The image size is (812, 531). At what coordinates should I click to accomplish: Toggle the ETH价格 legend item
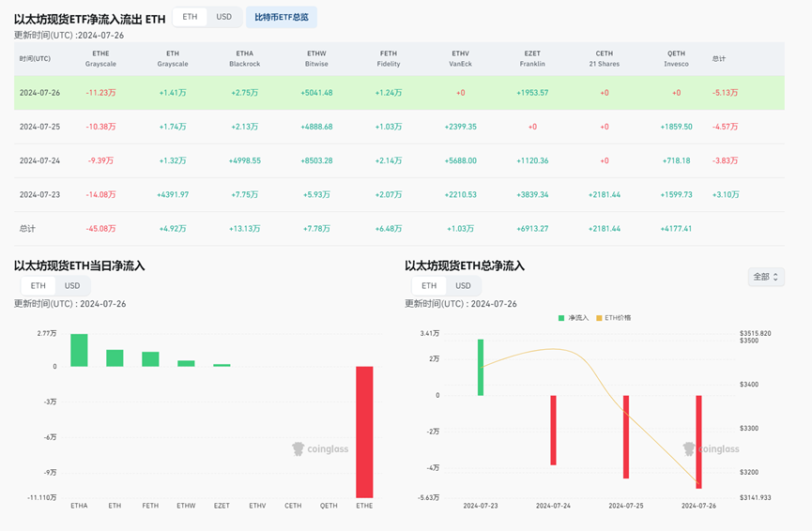click(x=612, y=318)
